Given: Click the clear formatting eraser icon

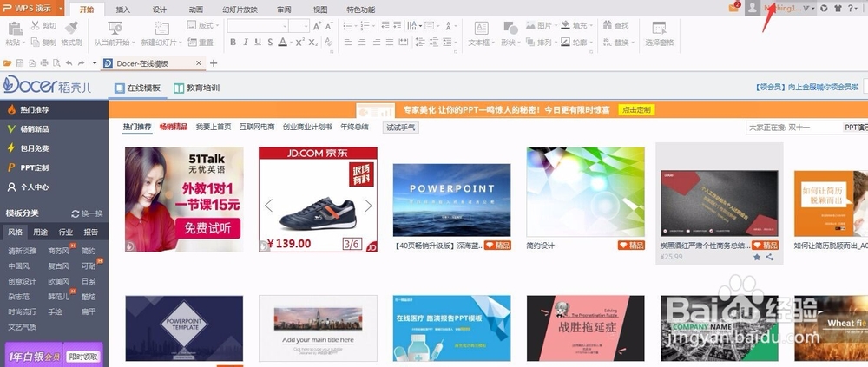Looking at the screenshot, I should click(x=329, y=42).
